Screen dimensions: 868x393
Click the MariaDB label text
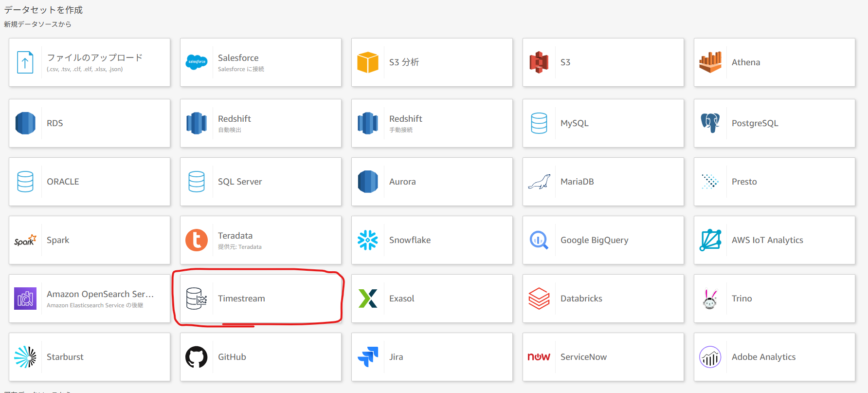tap(577, 182)
